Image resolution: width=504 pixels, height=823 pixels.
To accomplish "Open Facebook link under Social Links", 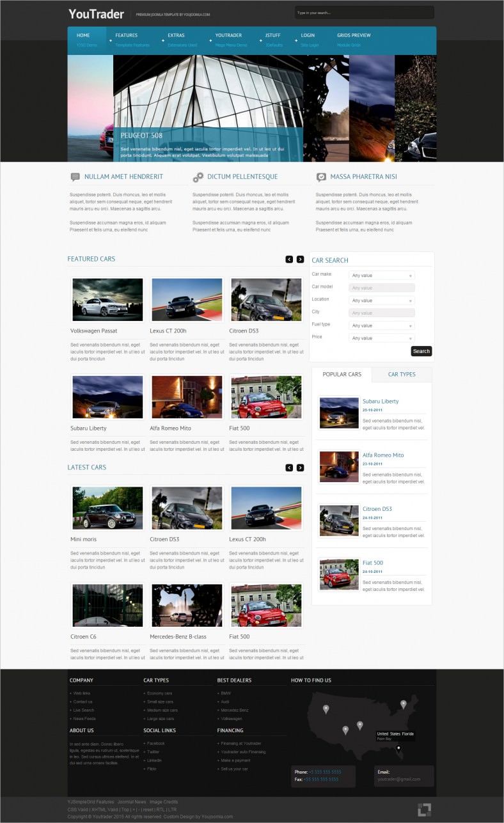I will point(156,743).
